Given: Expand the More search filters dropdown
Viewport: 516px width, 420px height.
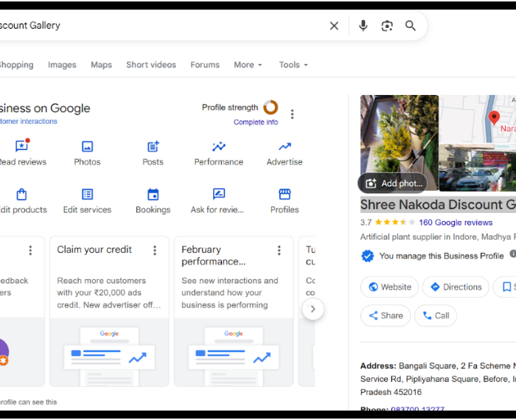Looking at the screenshot, I should click(248, 65).
